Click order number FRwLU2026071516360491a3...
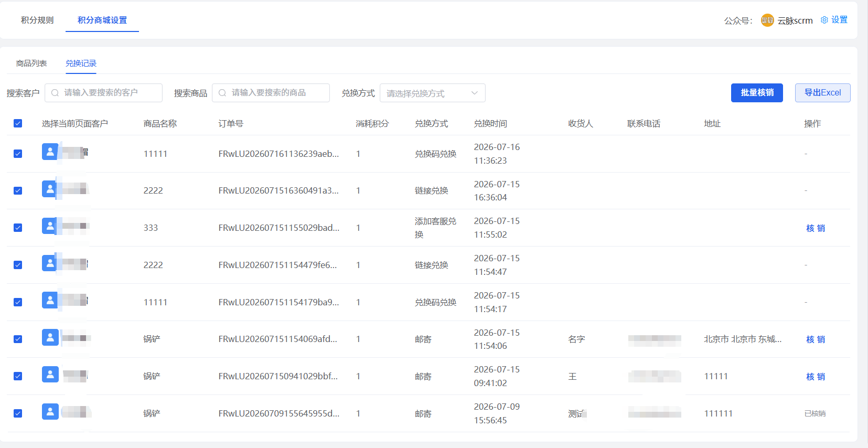 (x=278, y=190)
